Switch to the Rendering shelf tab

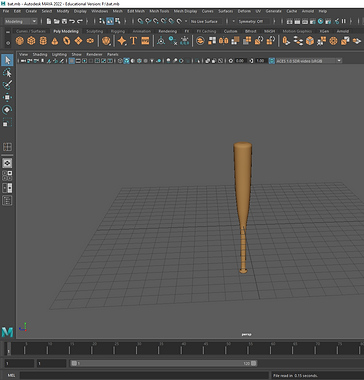[168, 31]
